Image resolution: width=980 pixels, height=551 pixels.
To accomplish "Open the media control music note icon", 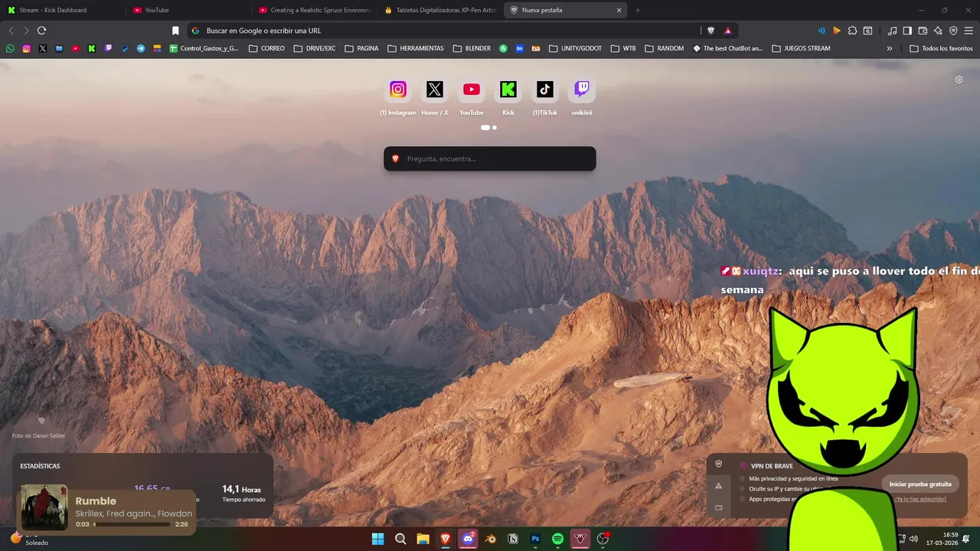I will click(x=892, y=31).
